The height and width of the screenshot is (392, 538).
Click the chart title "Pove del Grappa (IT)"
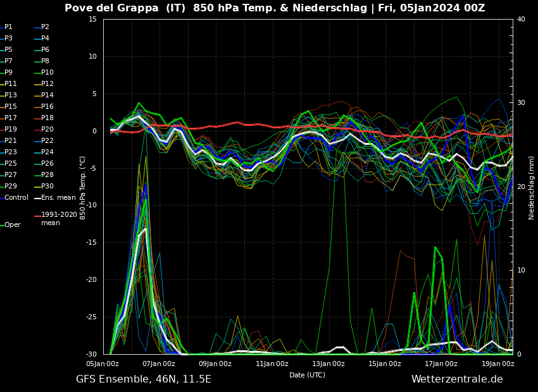[x=125, y=8]
